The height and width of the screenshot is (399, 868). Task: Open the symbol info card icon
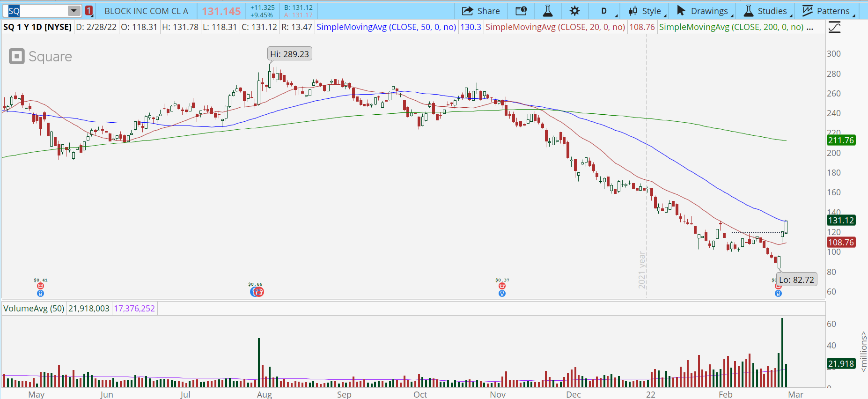point(521,11)
